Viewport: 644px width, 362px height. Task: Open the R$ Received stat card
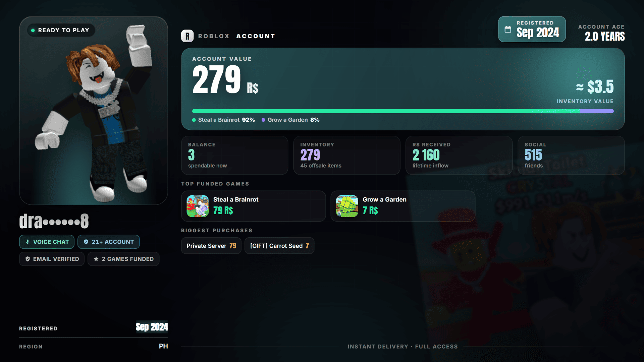459,155
